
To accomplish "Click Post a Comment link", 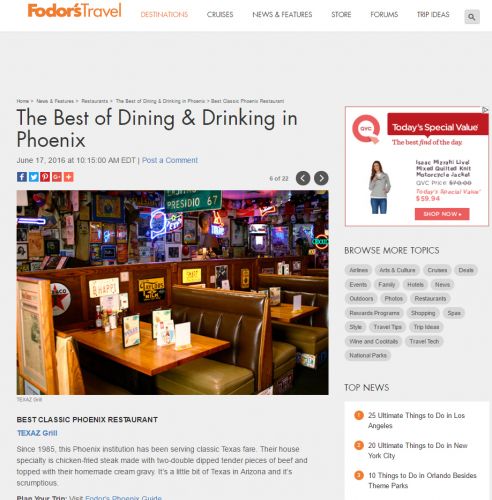I will [x=170, y=160].
